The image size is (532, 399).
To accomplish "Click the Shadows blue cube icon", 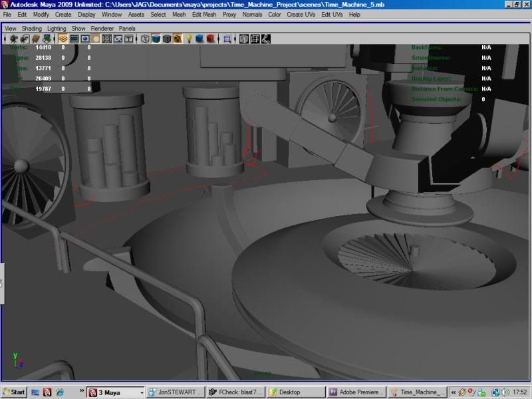I will click(199, 39).
